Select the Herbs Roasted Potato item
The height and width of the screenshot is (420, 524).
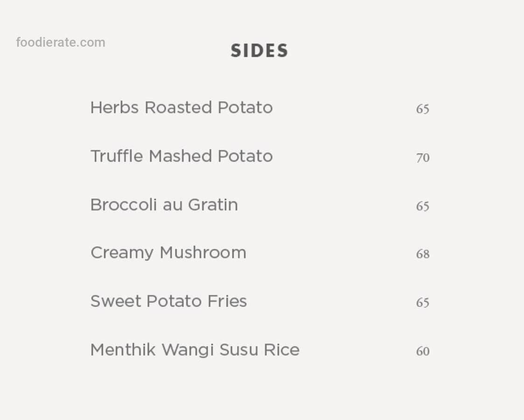click(182, 108)
